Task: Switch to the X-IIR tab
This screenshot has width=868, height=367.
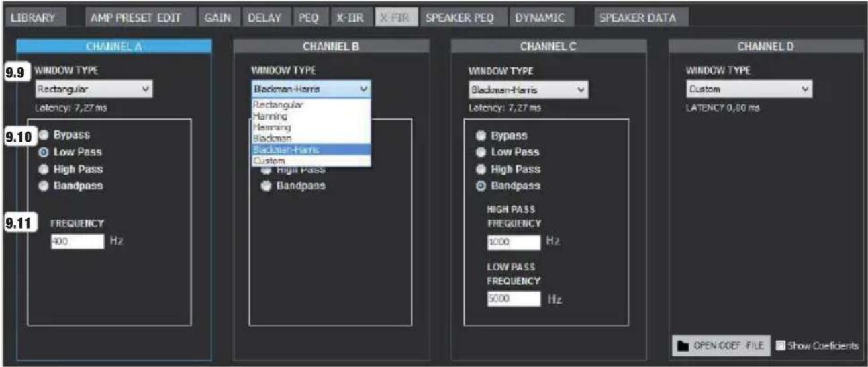Action: [351, 18]
